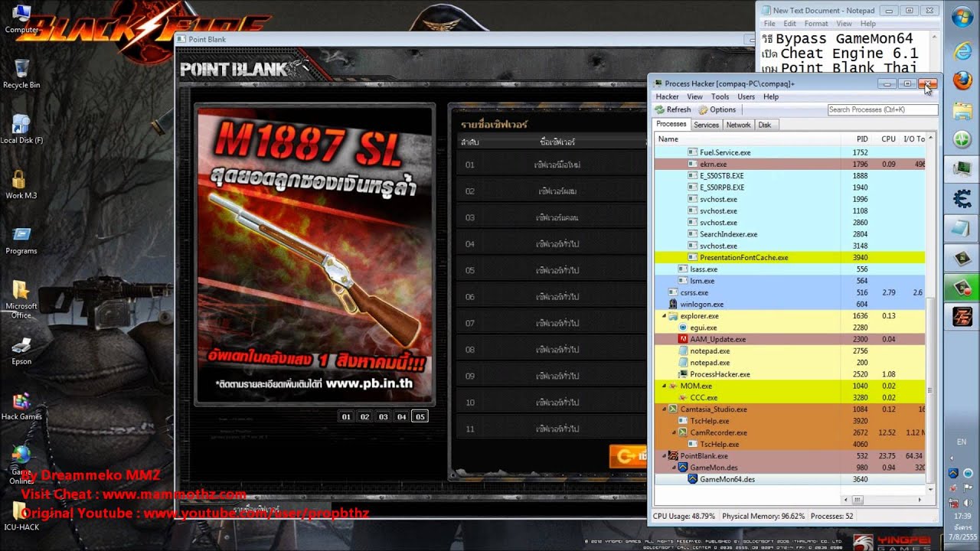The height and width of the screenshot is (551, 980).
Task: Select the GameMon64.des shield icon
Action: pyautogui.click(x=693, y=479)
